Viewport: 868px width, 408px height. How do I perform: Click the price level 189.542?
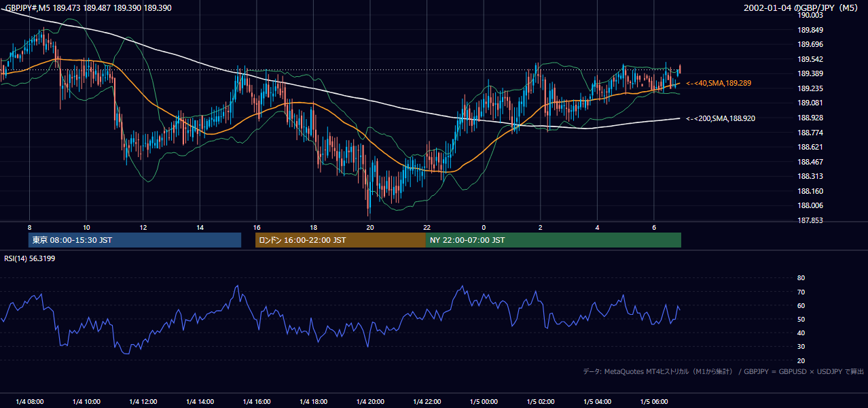click(811, 59)
